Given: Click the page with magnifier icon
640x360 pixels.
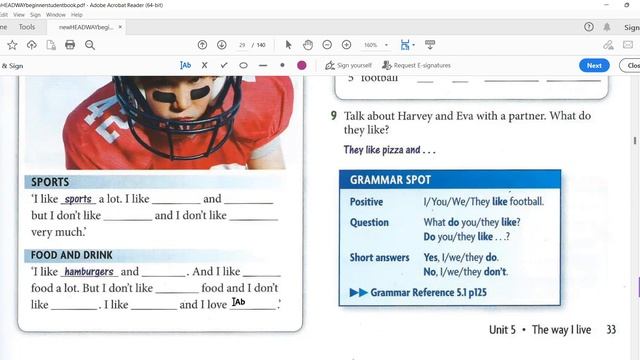Looking at the screenshot, I should tap(51, 45).
